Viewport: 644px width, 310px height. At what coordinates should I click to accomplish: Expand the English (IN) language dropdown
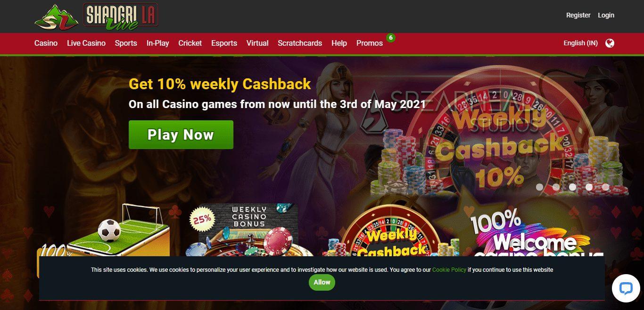(x=580, y=43)
